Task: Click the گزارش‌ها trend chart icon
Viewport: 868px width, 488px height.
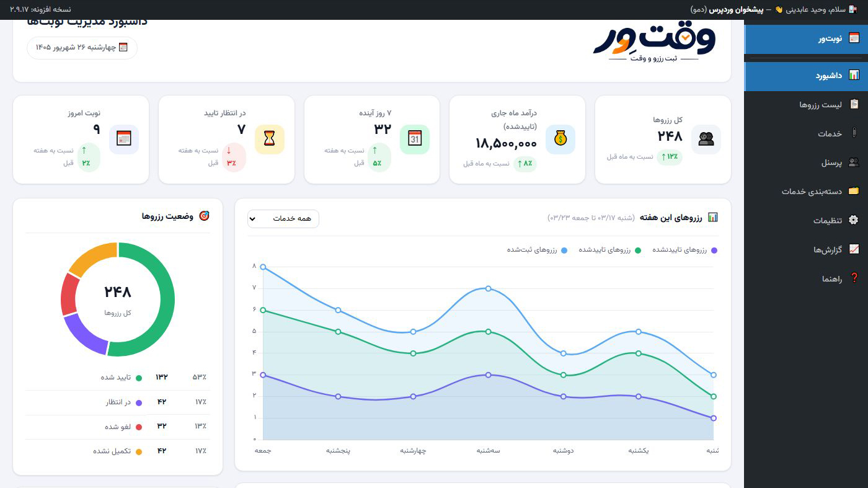Action: tap(854, 249)
